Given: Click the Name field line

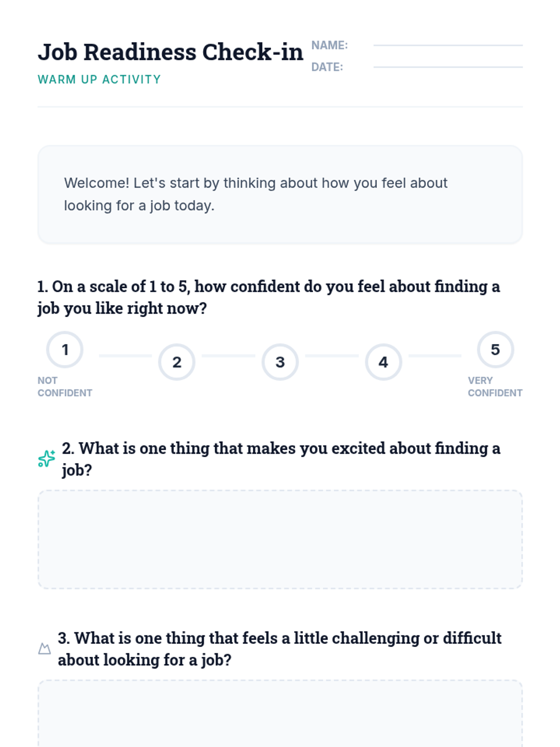Looking at the screenshot, I should [448, 45].
